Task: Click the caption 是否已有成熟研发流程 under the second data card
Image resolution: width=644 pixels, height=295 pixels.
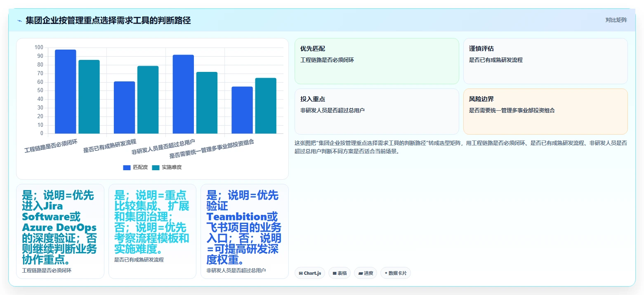Action: click(x=139, y=260)
